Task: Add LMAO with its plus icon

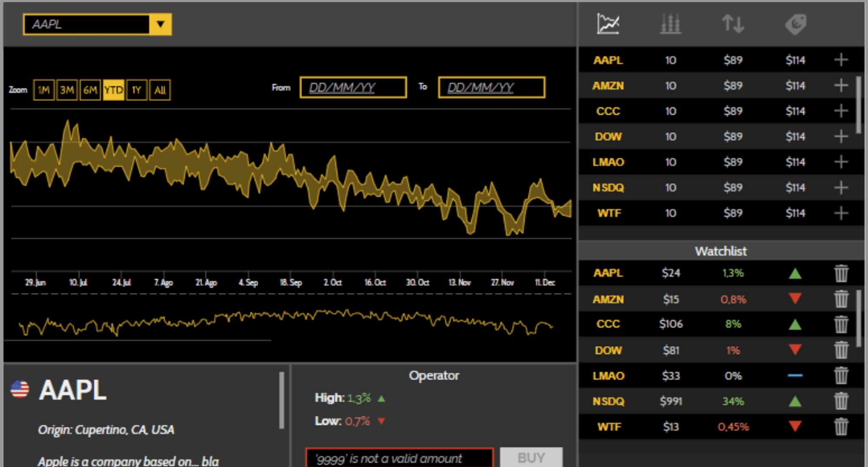Action: click(x=841, y=162)
